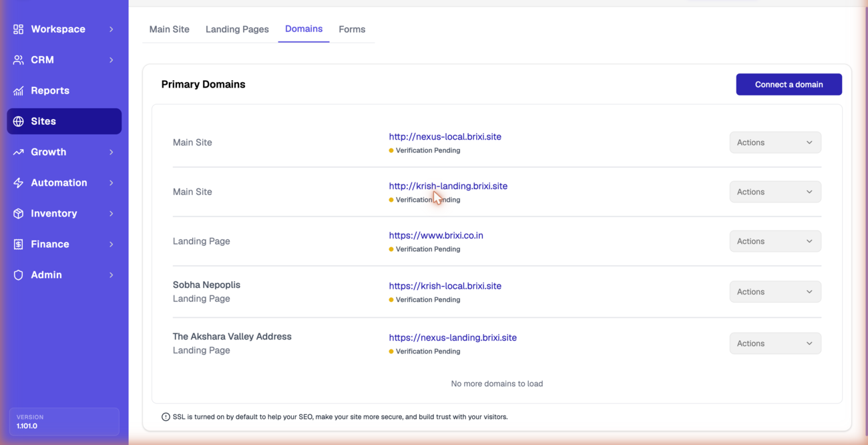Click Landing Page label beside www.brixi.co.in
This screenshot has height=445, width=868.
(x=202, y=241)
